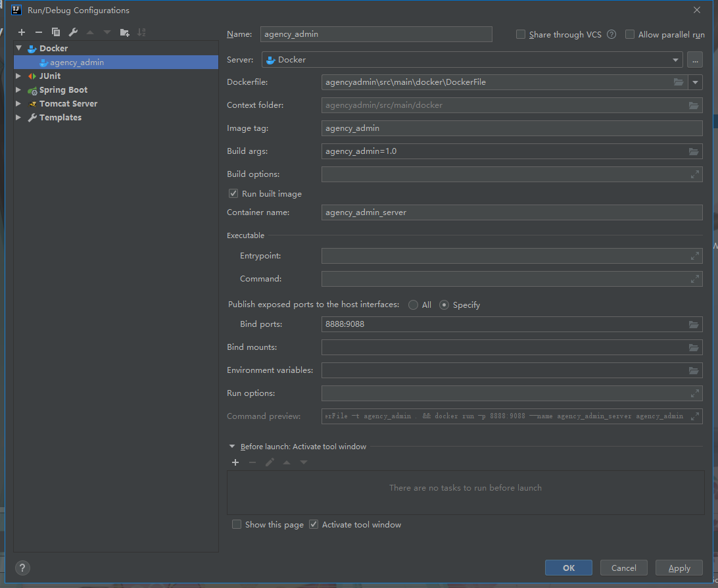
Task: Click the ellipsis button next to Server
Action: (695, 60)
